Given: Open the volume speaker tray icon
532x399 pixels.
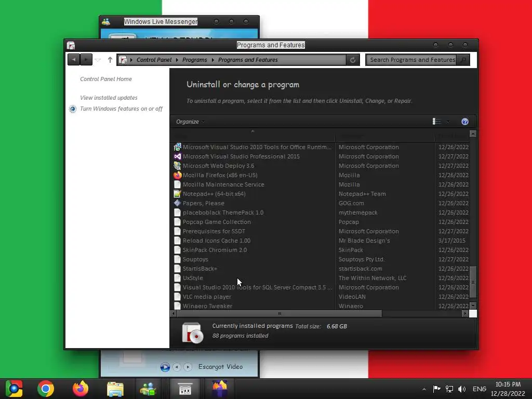Looking at the screenshot, I should point(462,389).
